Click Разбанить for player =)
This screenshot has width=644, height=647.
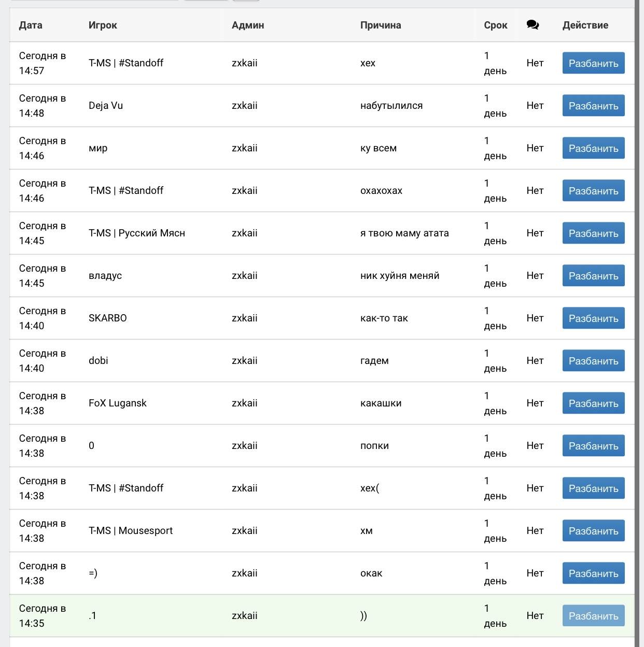[x=593, y=573]
